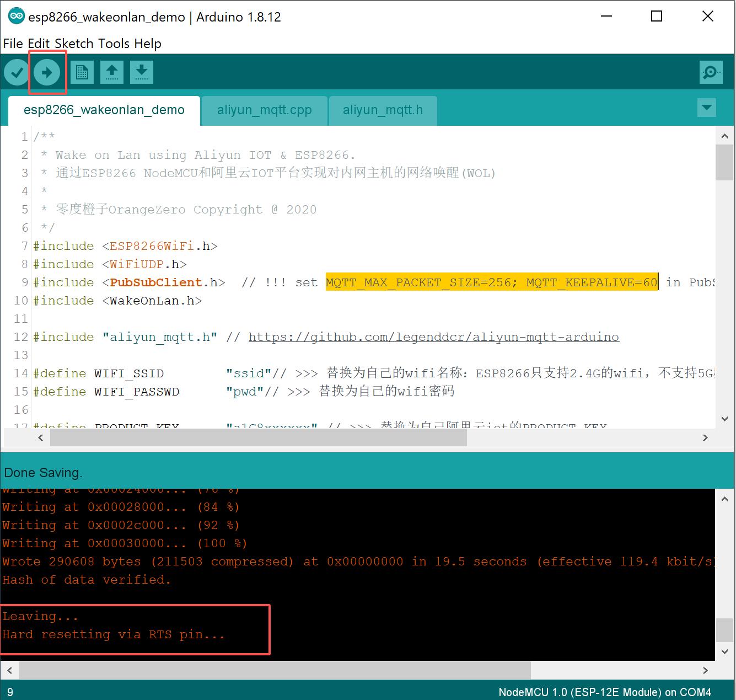
Task: Click line number 9 in the margin
Action: (x=24, y=282)
